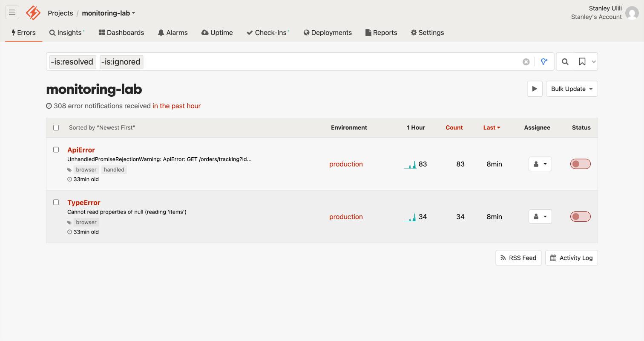Check the ApiError row checkbox

(56, 150)
